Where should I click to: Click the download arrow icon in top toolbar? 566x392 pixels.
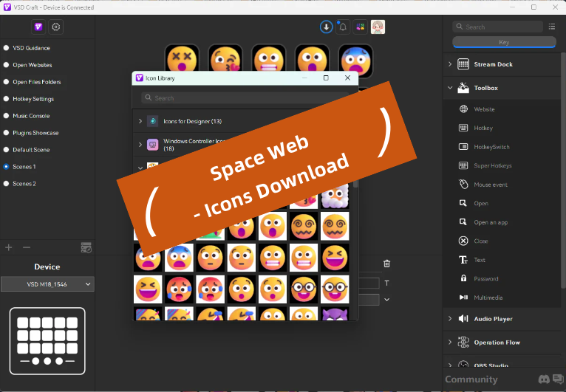tap(326, 27)
